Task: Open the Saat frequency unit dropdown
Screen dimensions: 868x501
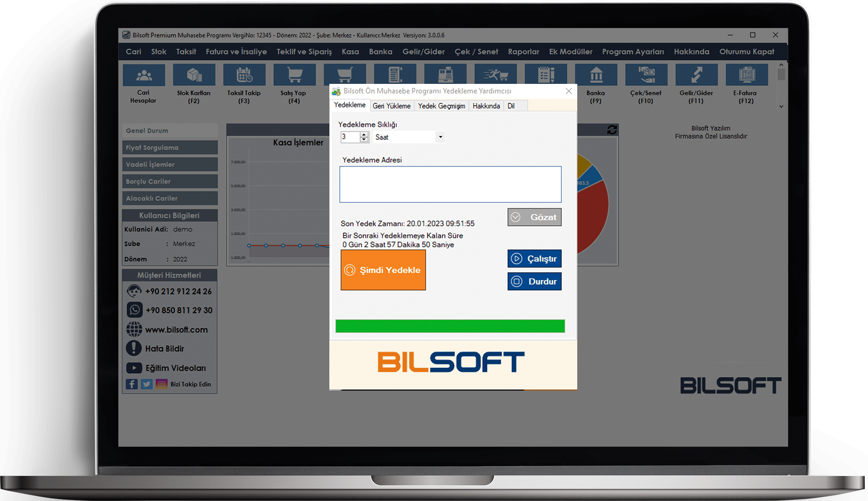Action: tap(440, 137)
